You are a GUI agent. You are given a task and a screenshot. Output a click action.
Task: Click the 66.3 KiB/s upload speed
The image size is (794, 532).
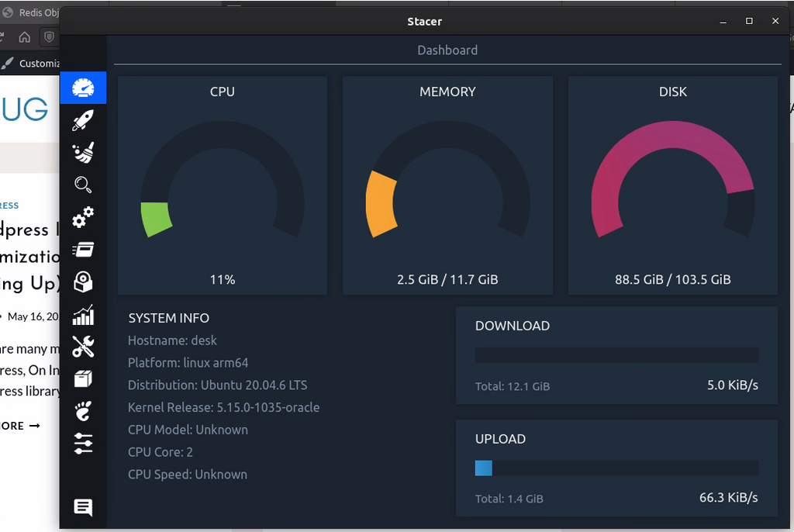729,498
